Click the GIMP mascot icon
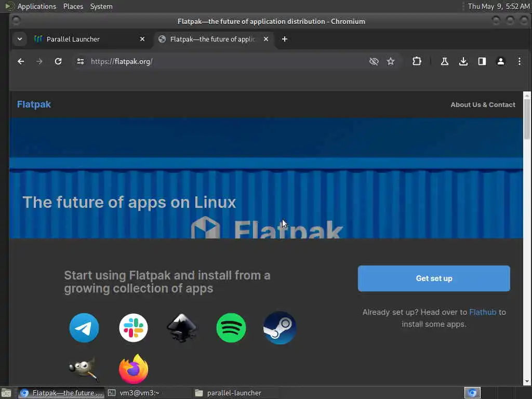Viewport: 532px width, 399px height. tap(84, 369)
